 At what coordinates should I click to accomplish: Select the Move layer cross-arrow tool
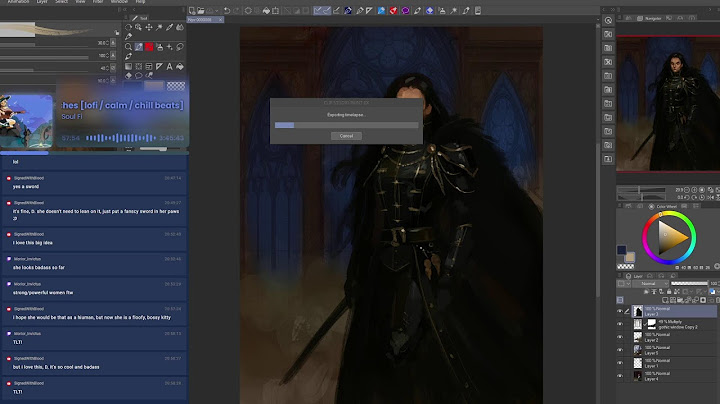point(149,28)
